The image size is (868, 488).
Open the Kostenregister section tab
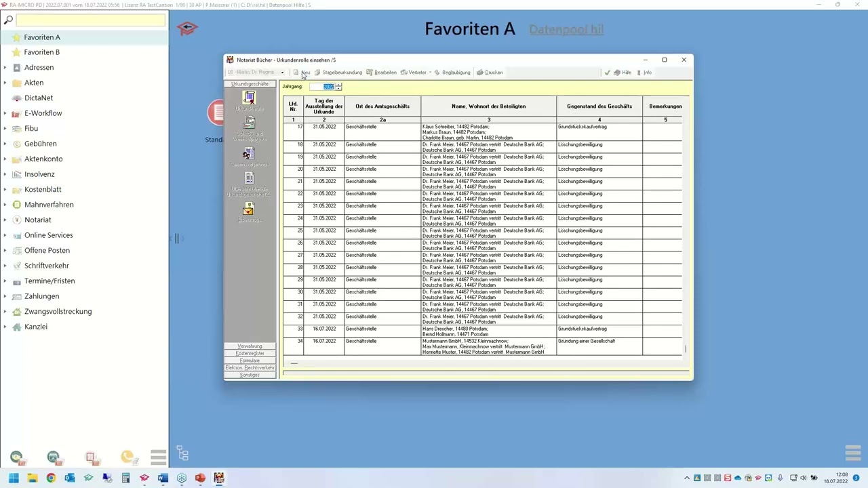click(x=250, y=353)
